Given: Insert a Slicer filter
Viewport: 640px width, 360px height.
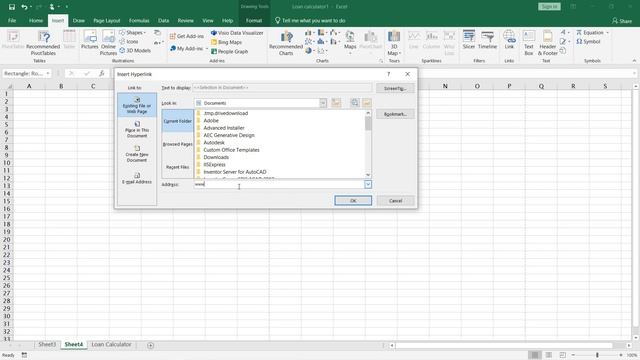Looking at the screenshot, I should [469, 40].
